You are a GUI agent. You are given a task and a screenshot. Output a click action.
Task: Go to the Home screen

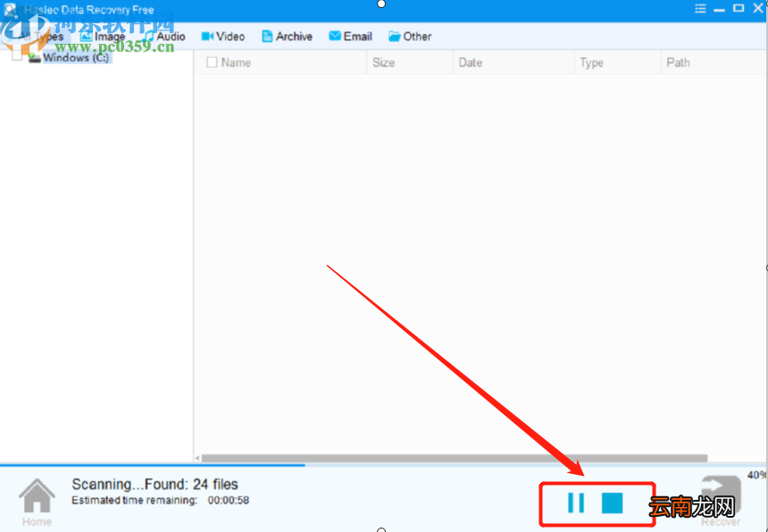(37, 502)
